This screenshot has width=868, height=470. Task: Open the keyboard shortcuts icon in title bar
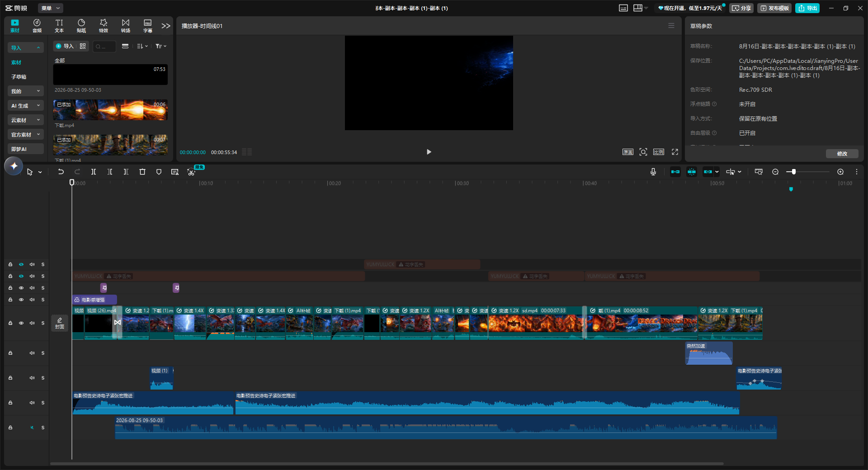click(623, 8)
